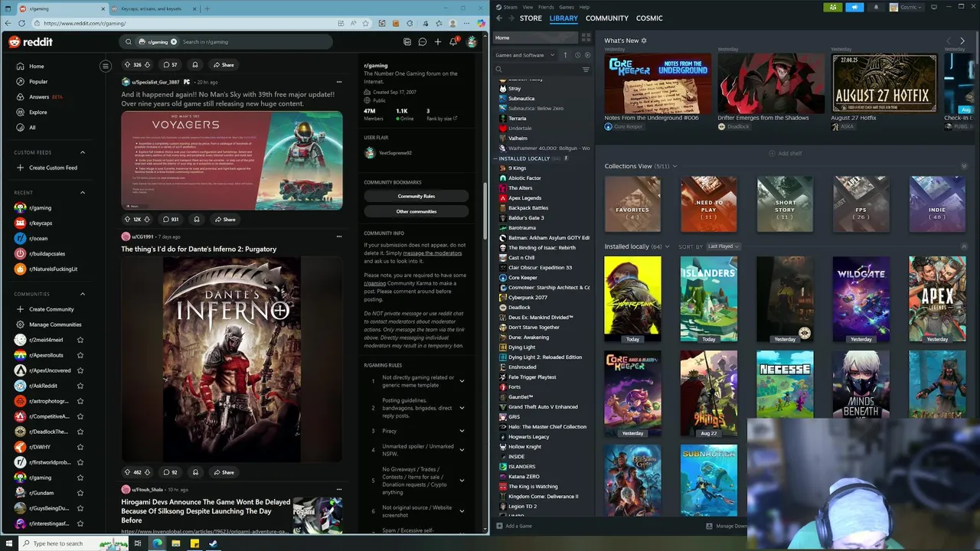
Task: Toggle Steam ready-to-play filter icon
Action: point(587,55)
